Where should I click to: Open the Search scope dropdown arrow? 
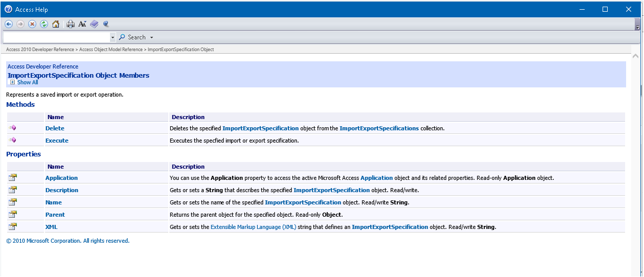pyautogui.click(x=152, y=37)
